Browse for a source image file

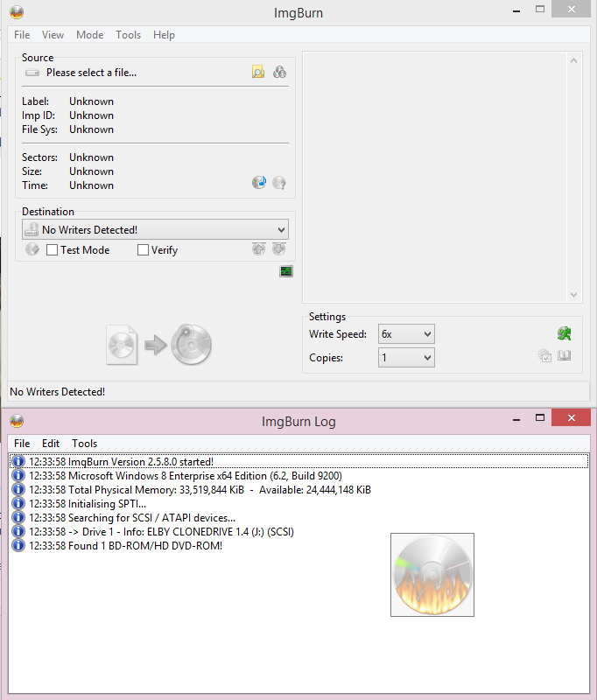pyautogui.click(x=258, y=72)
